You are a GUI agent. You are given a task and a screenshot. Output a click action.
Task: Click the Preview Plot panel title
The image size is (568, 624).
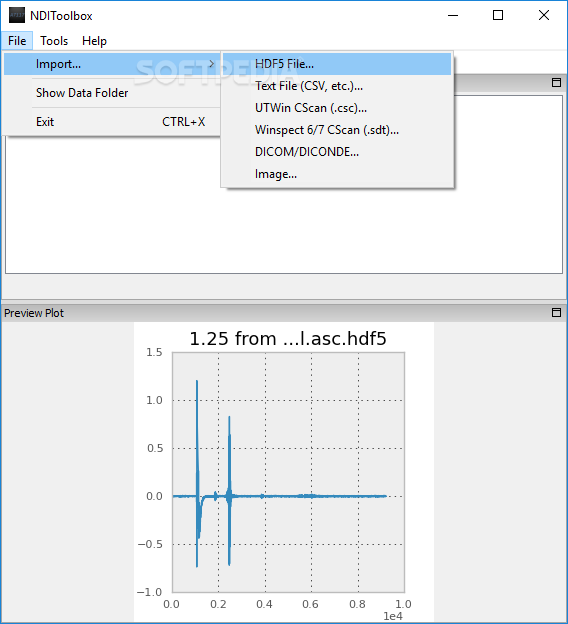(x=34, y=313)
